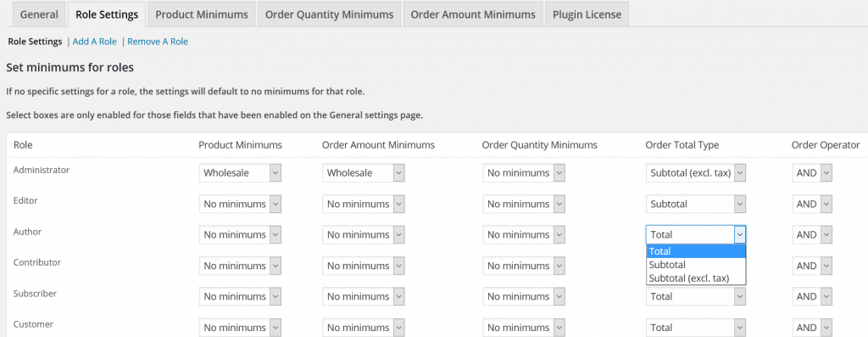
Task: Change Author Order Operator dropdown
Action: click(x=812, y=235)
